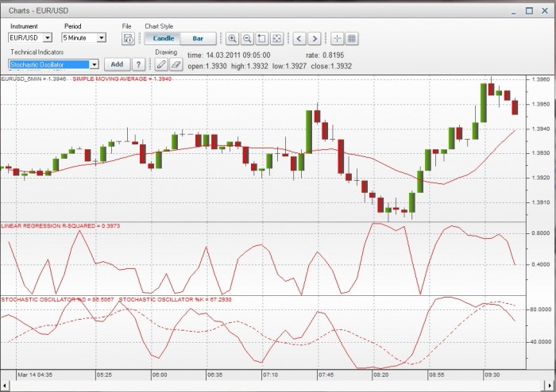
Task: Open the Period 5 Minute dropdown
Action: (102, 37)
